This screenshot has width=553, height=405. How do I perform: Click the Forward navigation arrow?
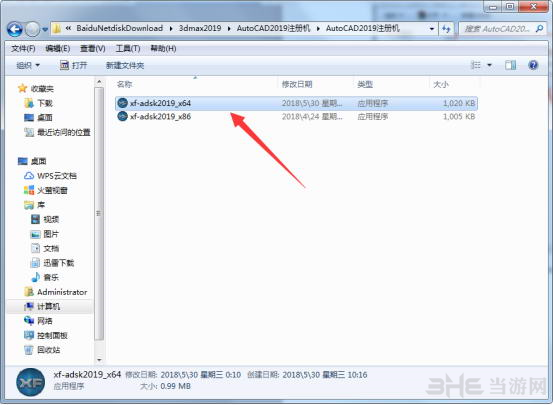click(32, 29)
